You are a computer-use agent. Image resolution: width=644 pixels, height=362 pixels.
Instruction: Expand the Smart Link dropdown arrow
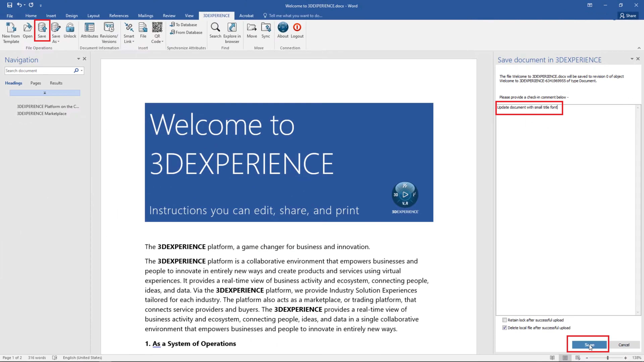coord(133,42)
